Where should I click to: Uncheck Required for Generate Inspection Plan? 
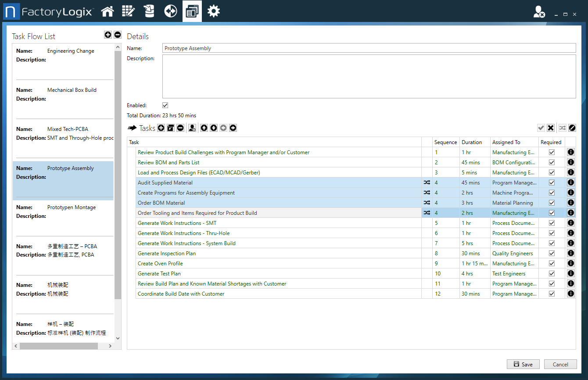pyautogui.click(x=551, y=253)
